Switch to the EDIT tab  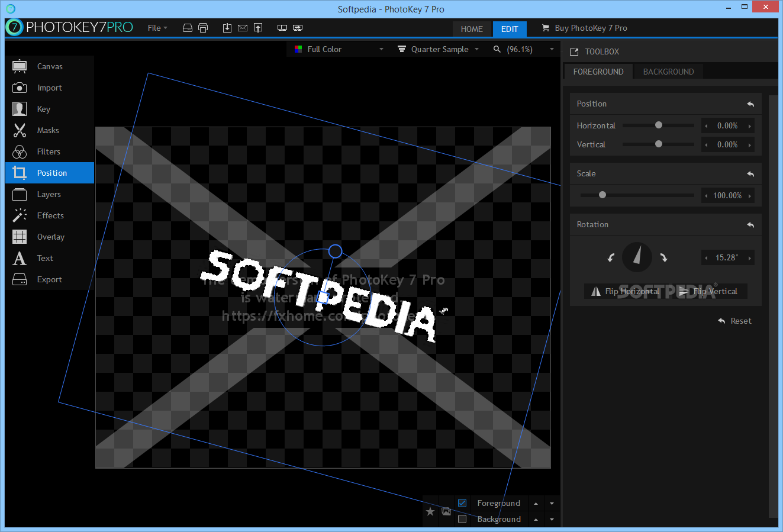(510, 29)
